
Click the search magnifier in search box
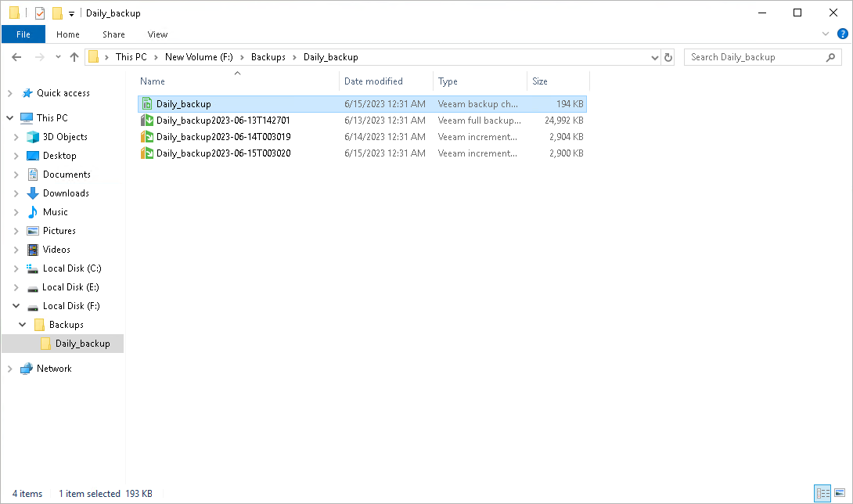pos(830,56)
